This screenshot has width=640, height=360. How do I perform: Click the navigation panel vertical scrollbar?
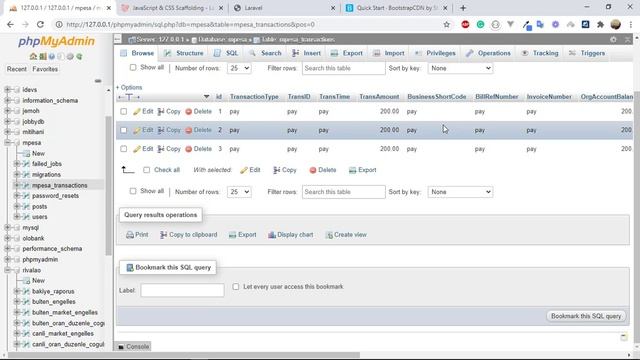click(x=108, y=186)
